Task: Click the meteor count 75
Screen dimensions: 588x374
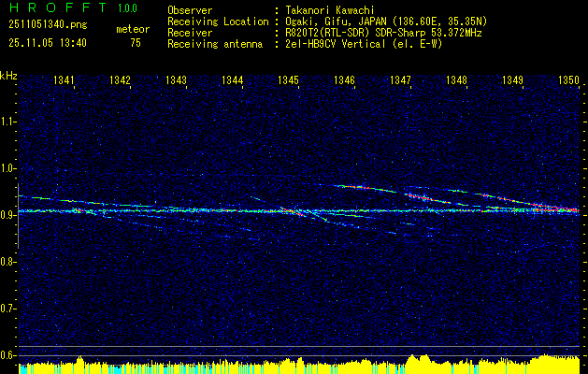Action: pyautogui.click(x=136, y=43)
